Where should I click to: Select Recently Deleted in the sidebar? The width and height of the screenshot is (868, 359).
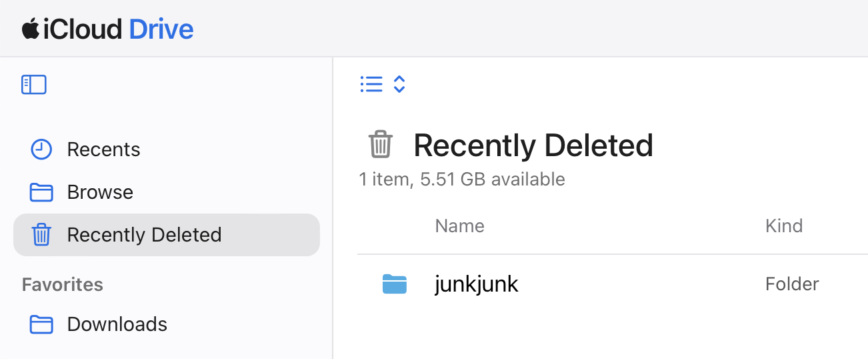(x=167, y=235)
